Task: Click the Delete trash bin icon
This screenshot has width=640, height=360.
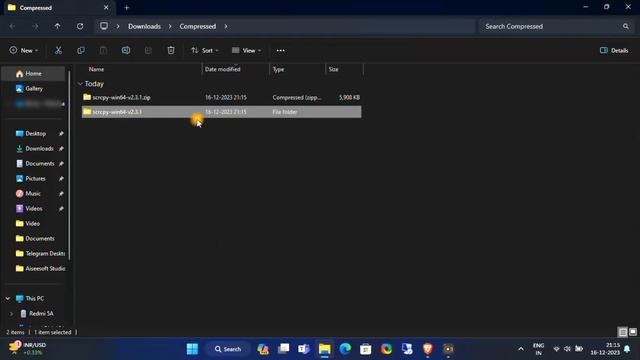Action: pos(171,50)
